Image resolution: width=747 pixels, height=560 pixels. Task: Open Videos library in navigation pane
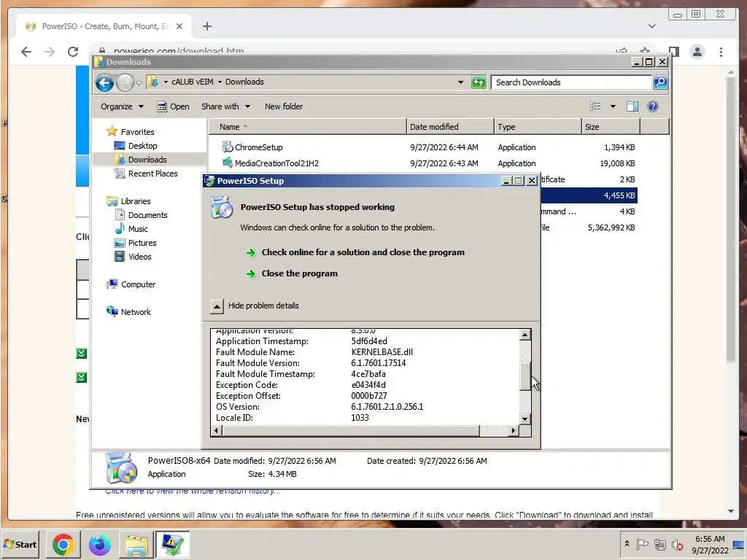pyautogui.click(x=139, y=256)
